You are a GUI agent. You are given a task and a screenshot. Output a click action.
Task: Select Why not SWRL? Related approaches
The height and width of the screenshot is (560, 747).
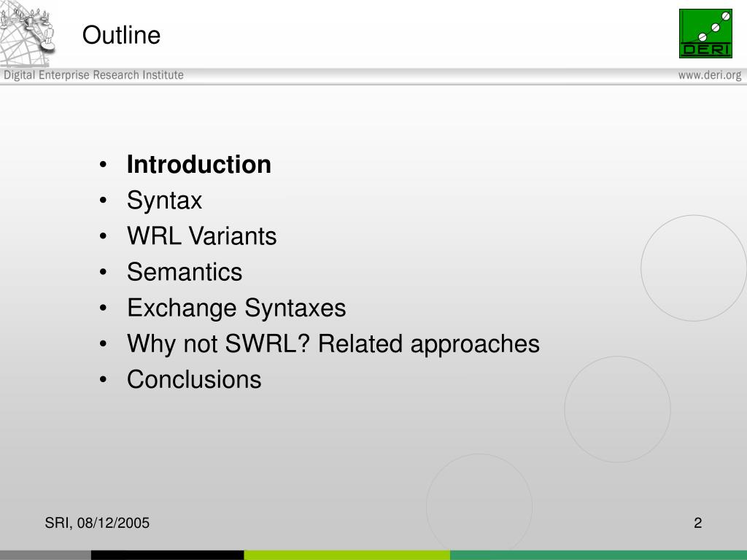coord(333,344)
